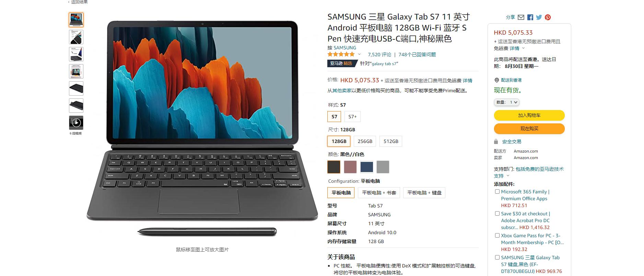This screenshot has height=276, width=644.
Task: Share product on Facebook icon
Action: click(x=530, y=17)
